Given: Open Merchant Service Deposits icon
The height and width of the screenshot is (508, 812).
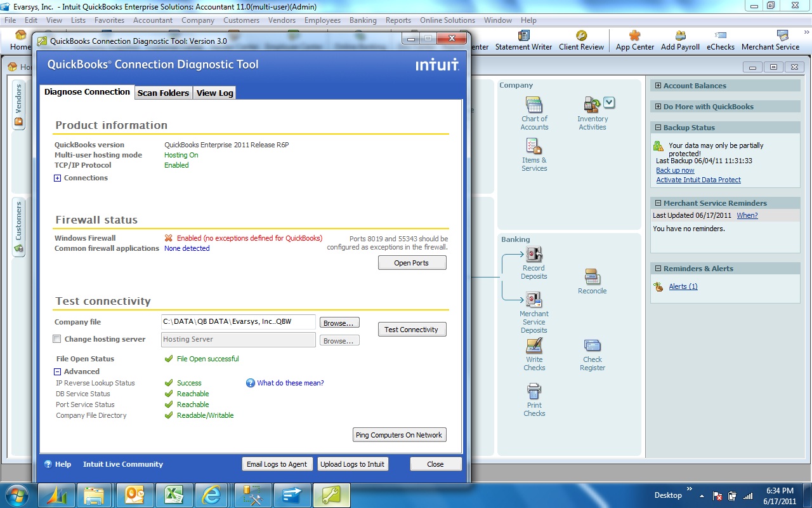Looking at the screenshot, I should click(x=534, y=300).
